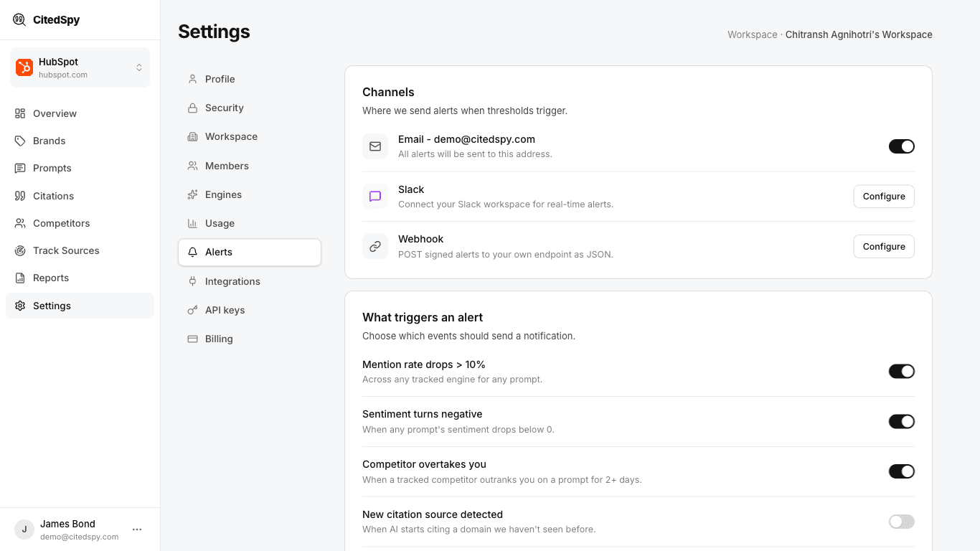Turn off Competitor overtakes you alert
980x551 pixels.
click(902, 471)
